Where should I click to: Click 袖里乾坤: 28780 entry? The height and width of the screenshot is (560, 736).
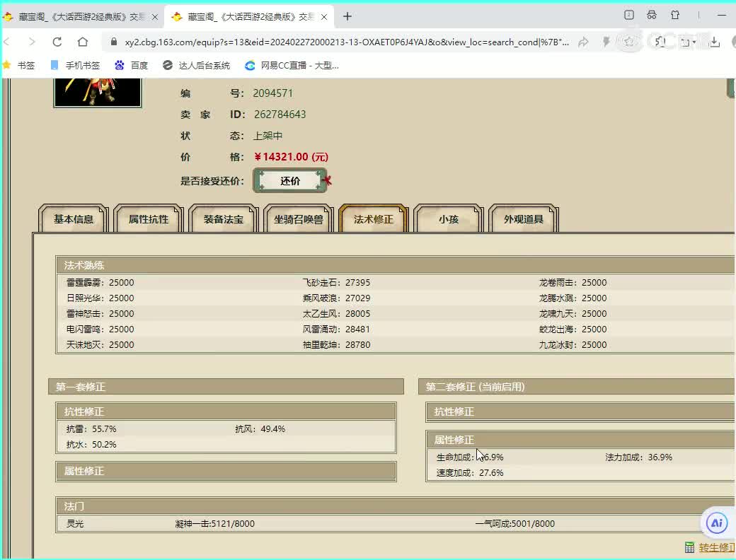(x=337, y=344)
